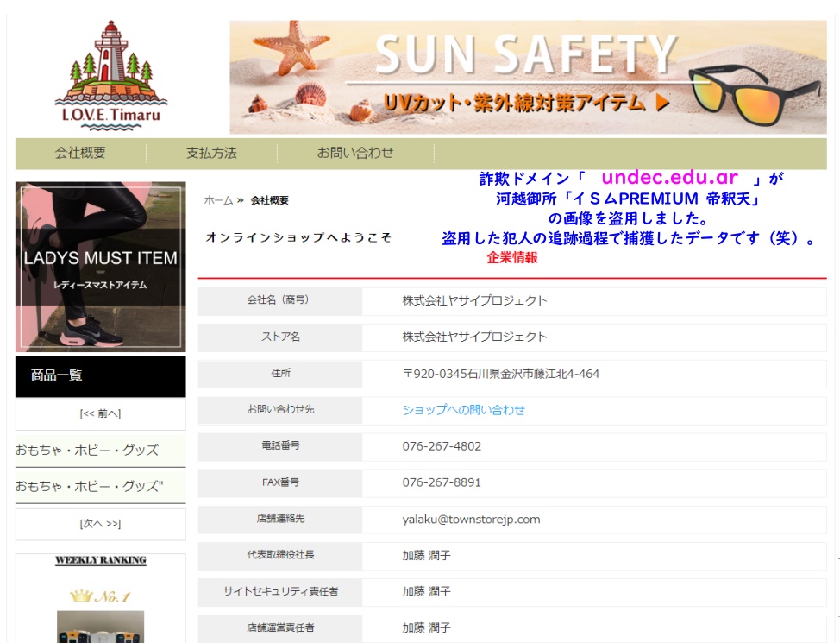Screen dimensions: 840x643
Task: Follow the ホーム breadcrumb link
Action: (x=218, y=200)
